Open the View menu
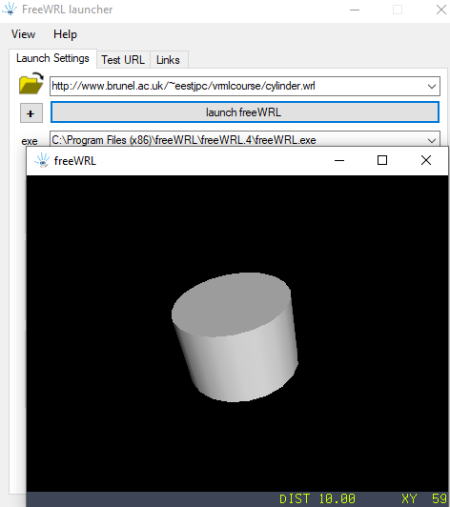 23,34
